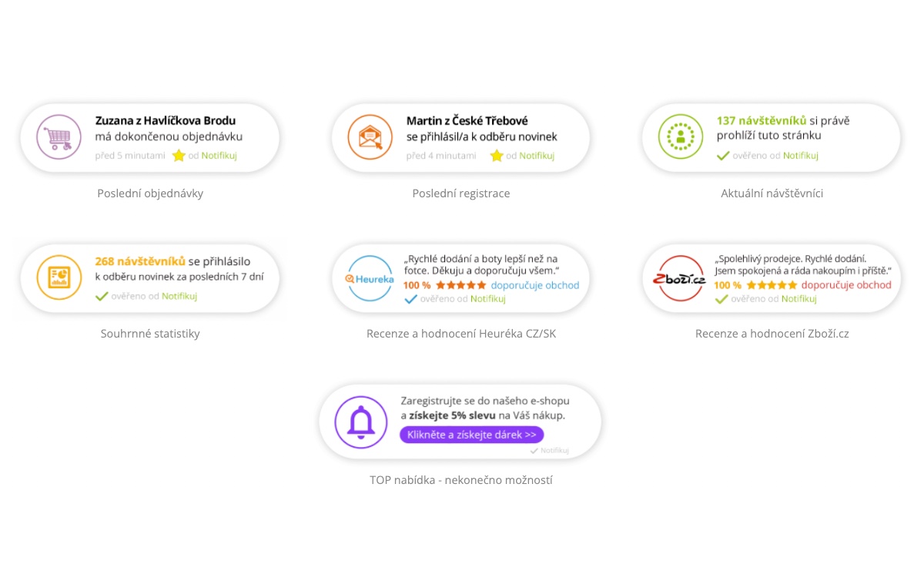Click the green checkmark under 137 návštěvníků
The image size is (924, 578).
pos(723,155)
